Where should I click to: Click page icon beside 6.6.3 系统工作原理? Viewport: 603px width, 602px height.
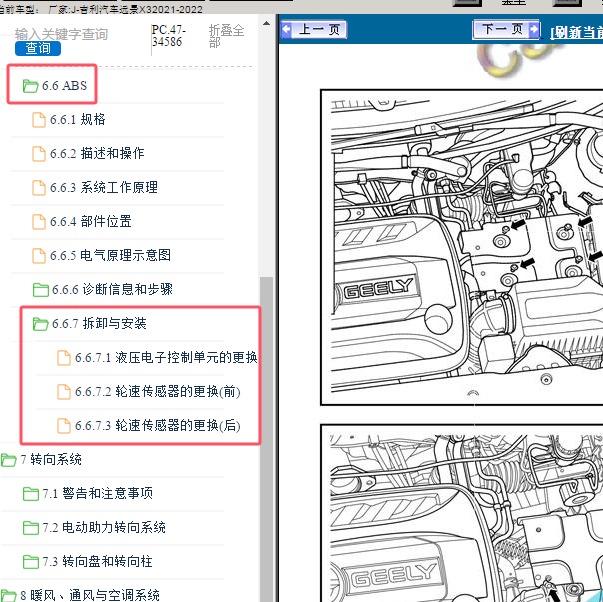[x=38, y=188]
